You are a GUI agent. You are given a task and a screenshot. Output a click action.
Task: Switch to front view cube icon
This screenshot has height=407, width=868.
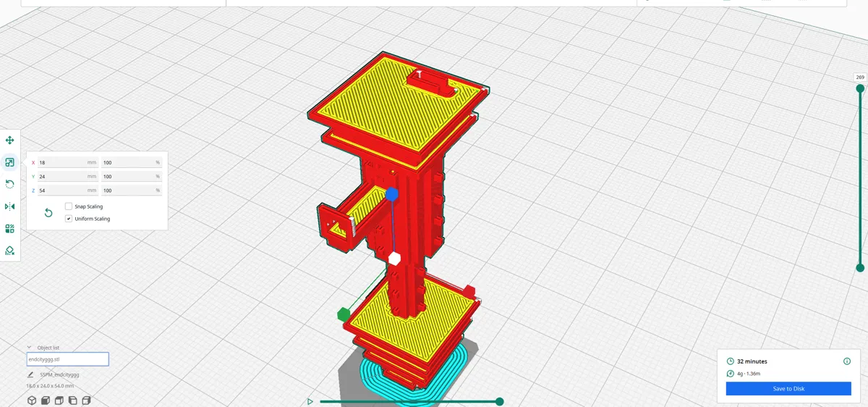point(46,400)
